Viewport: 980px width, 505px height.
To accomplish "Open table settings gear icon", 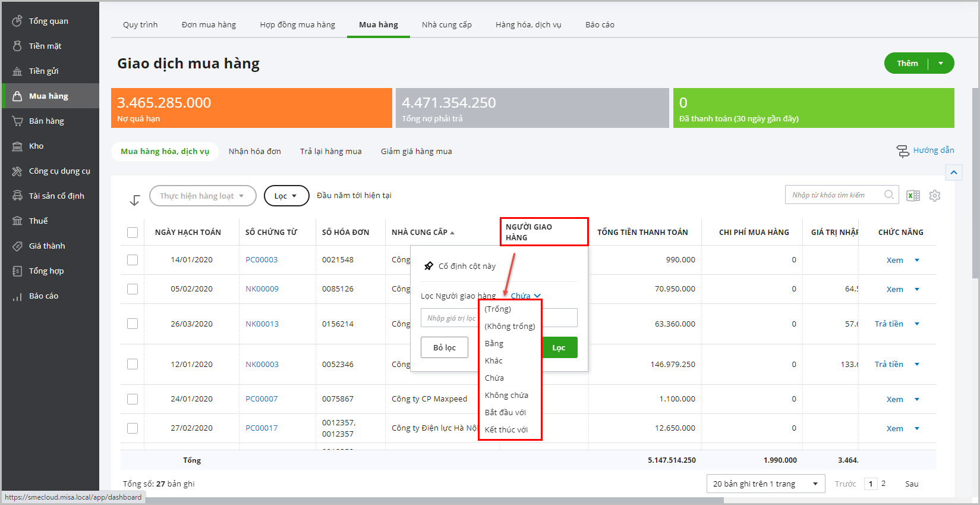I will [x=935, y=196].
